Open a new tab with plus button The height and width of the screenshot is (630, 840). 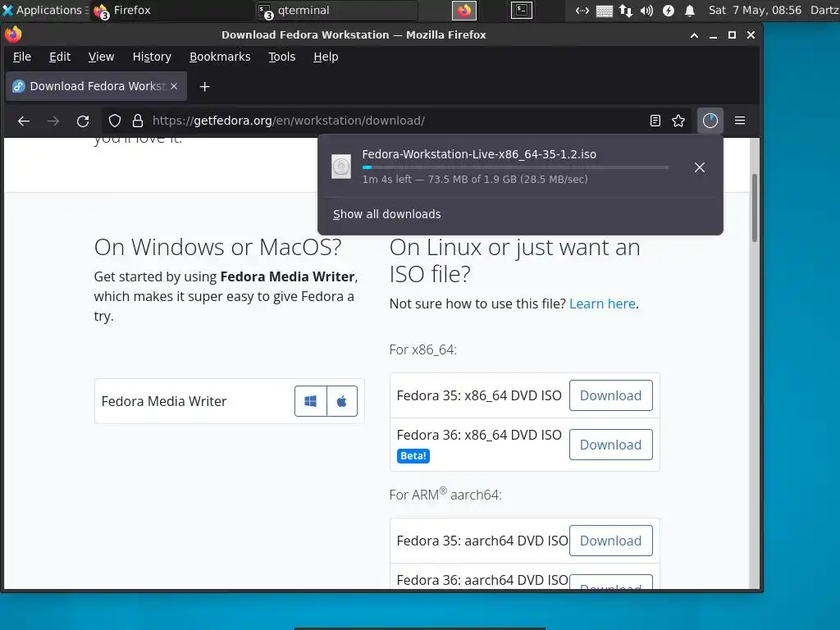(x=204, y=86)
